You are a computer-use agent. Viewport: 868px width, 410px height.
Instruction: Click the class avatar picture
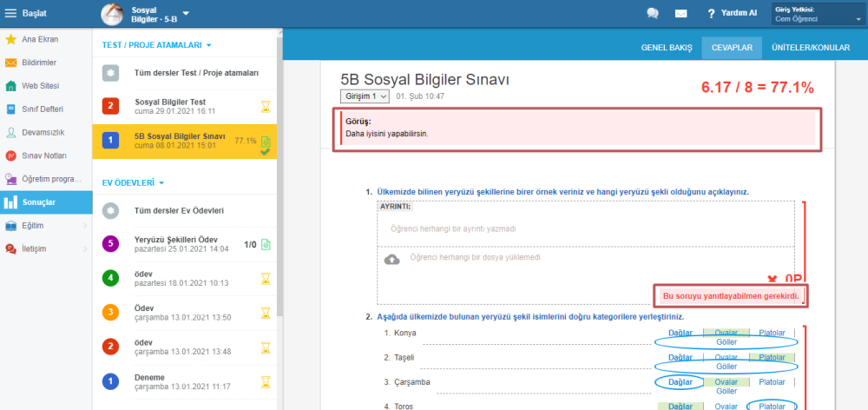coord(112,13)
